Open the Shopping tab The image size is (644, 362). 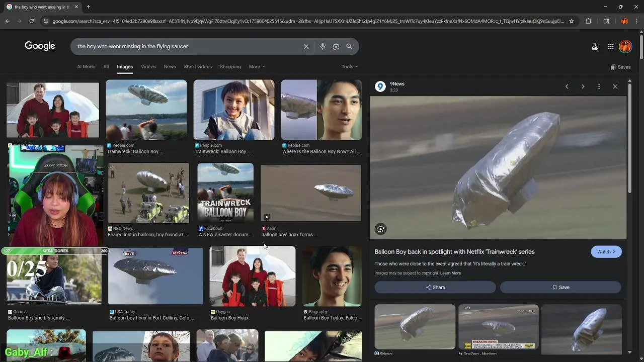230,67
